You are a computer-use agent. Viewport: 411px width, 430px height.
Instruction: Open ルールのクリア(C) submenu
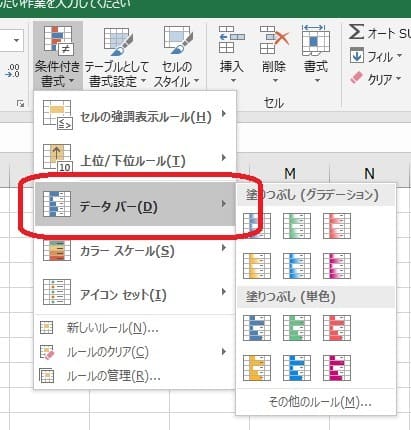pyautogui.click(x=135, y=352)
